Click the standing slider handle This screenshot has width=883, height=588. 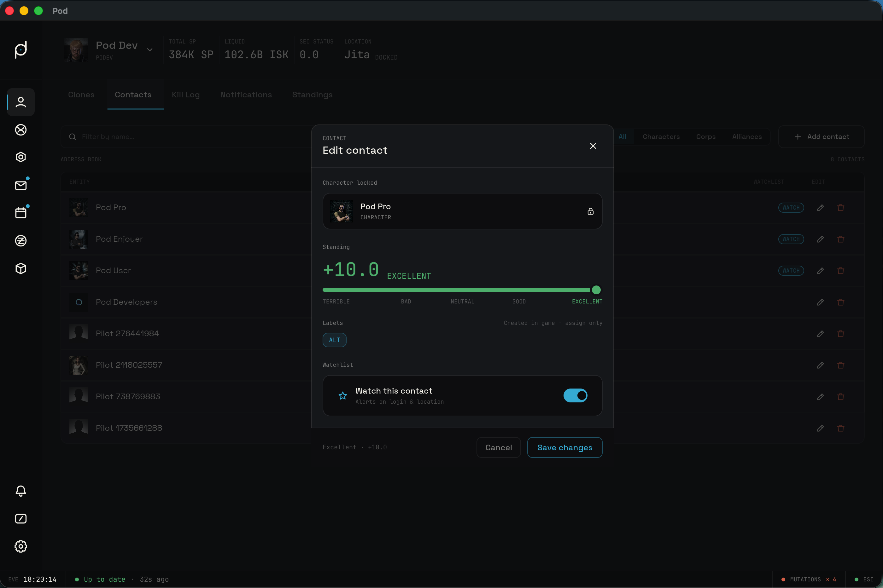pos(596,290)
